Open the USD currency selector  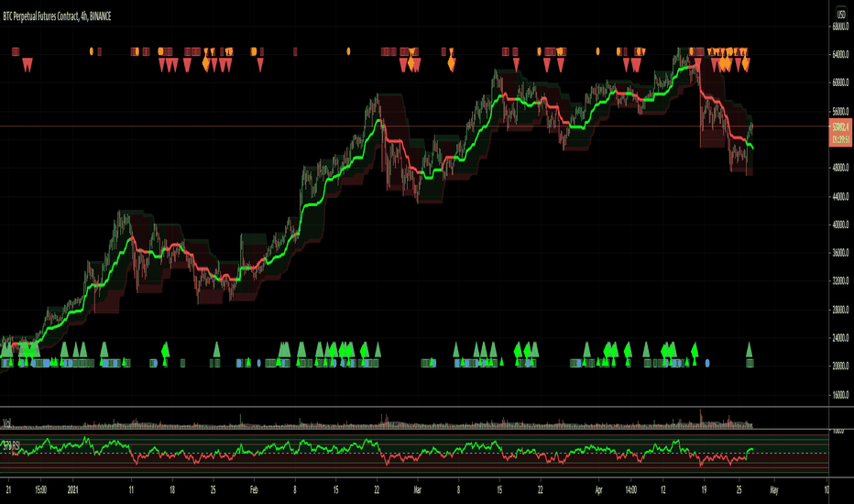[841, 15]
